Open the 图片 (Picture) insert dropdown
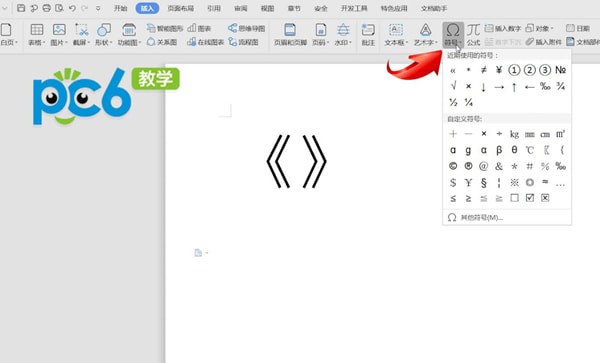This screenshot has height=363, width=600. point(59,34)
